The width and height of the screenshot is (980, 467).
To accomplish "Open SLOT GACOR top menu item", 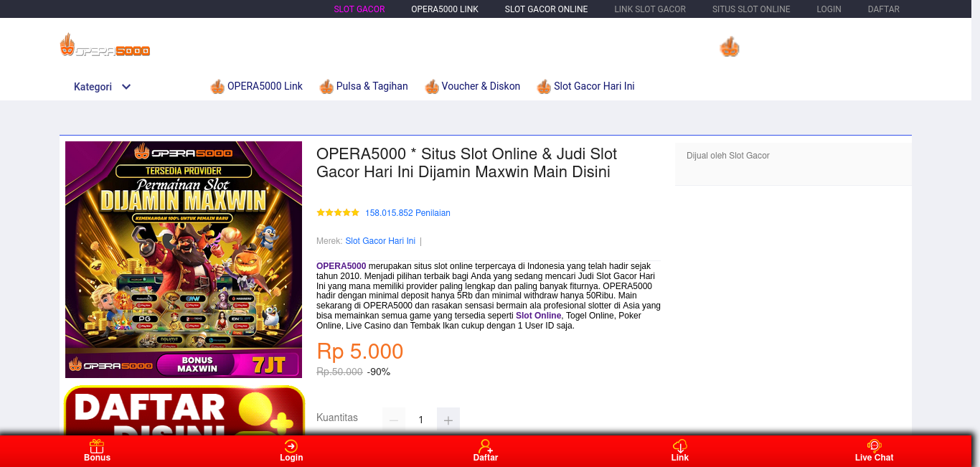I will 359,9.
